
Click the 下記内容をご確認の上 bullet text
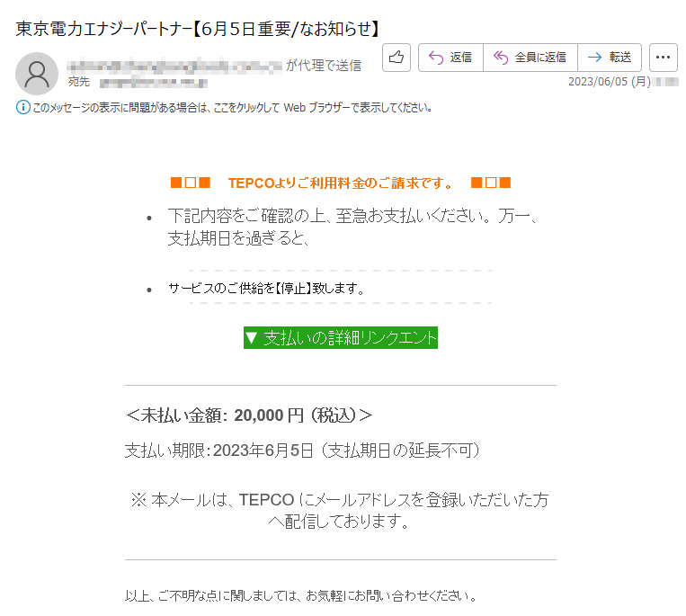352,227
